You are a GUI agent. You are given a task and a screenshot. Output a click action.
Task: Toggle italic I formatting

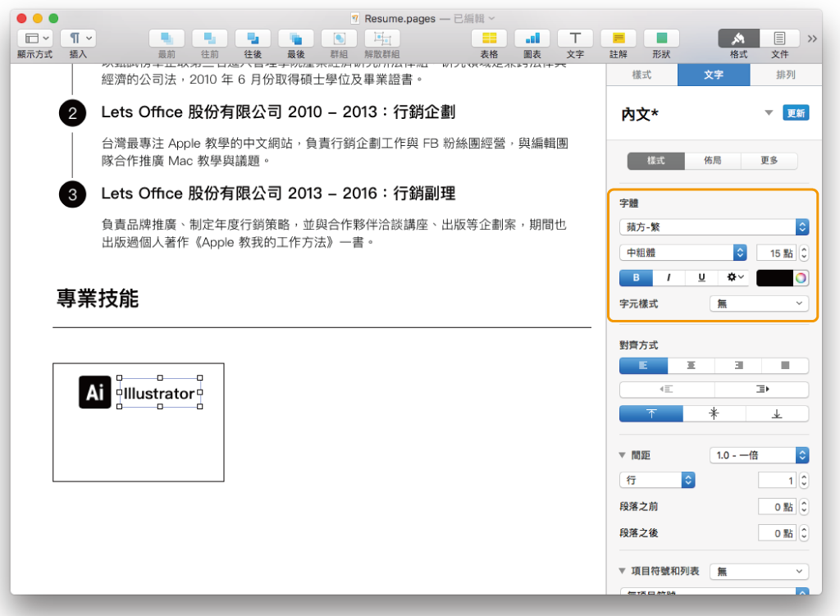click(669, 277)
